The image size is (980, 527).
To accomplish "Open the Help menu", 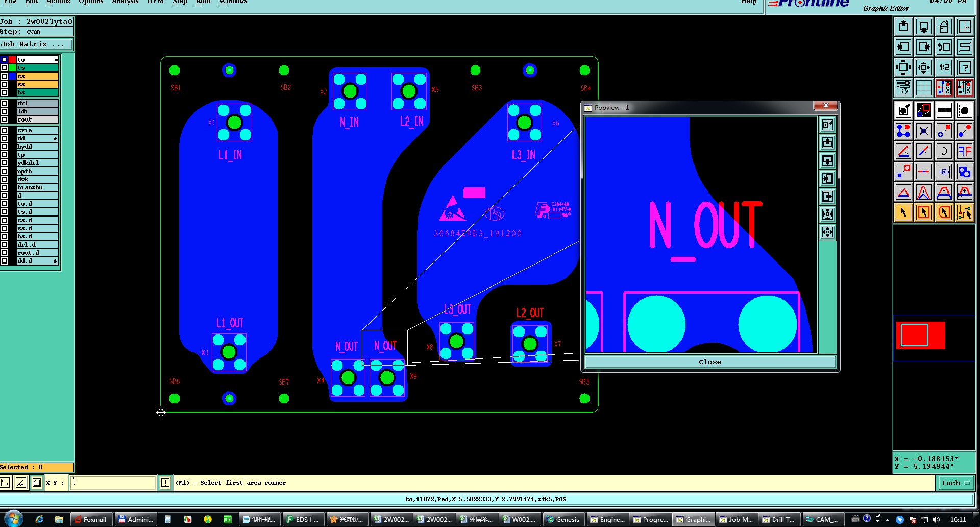I will (x=749, y=2).
